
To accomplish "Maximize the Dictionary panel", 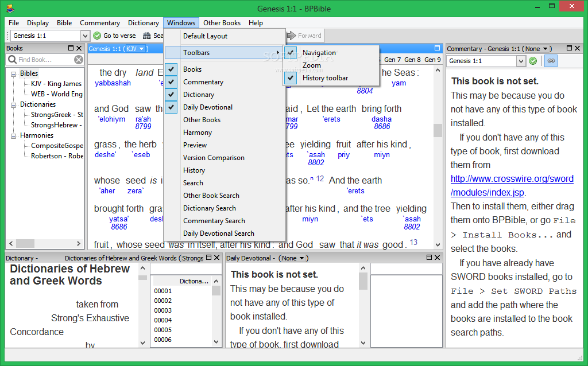I will pyautogui.click(x=209, y=258).
